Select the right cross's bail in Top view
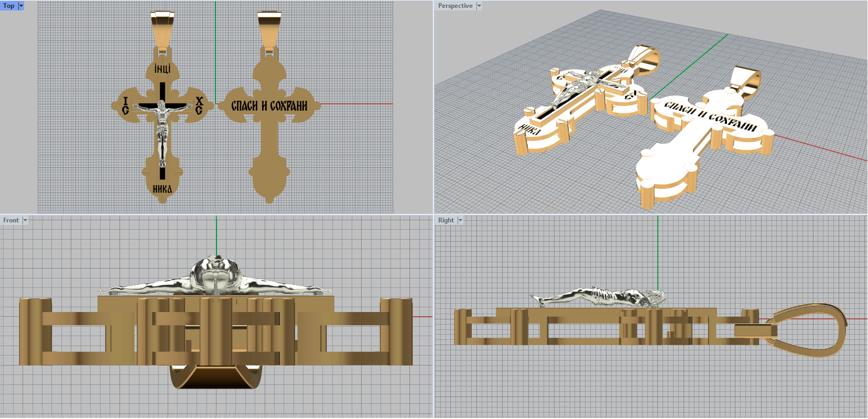 [269, 30]
